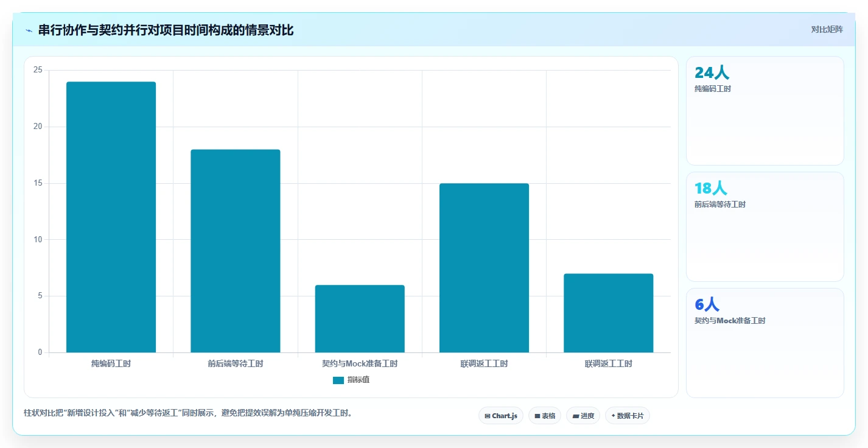This screenshot has height=448, width=868.
Task: Click the chart title 串行协作与契约并行
Action: click(166, 30)
